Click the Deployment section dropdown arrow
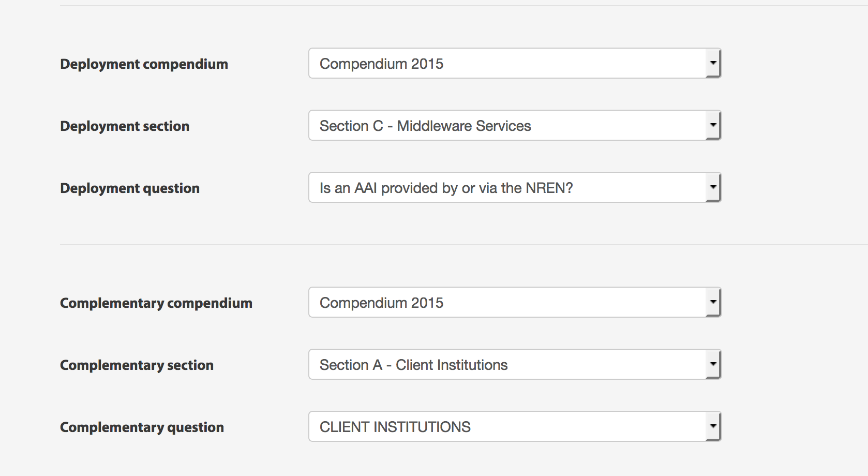The height and width of the screenshot is (476, 868). coord(713,125)
